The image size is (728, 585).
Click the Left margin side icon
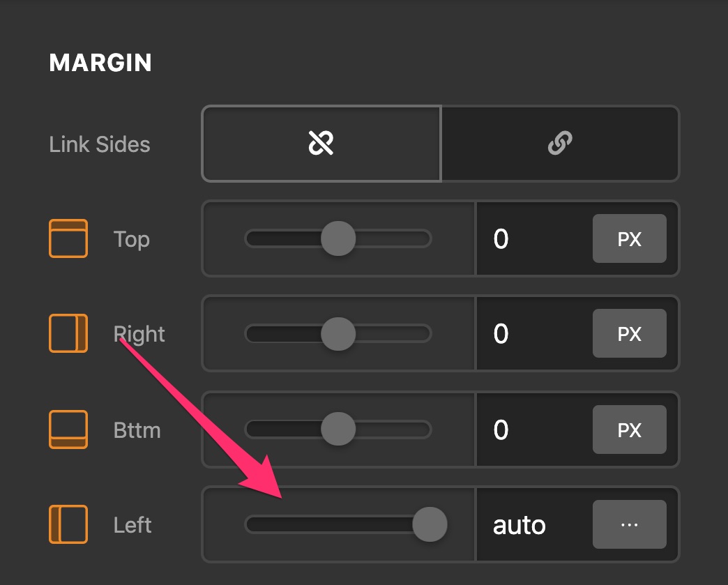tap(68, 524)
